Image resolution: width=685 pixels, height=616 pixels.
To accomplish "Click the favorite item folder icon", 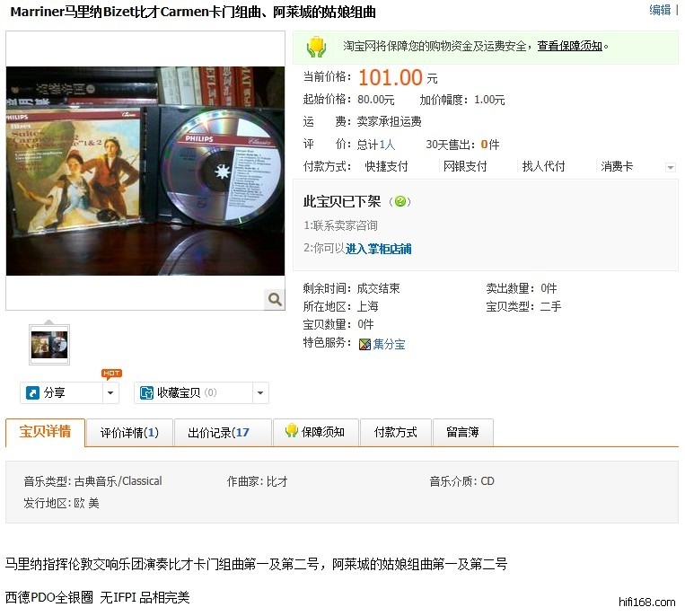I will [146, 392].
